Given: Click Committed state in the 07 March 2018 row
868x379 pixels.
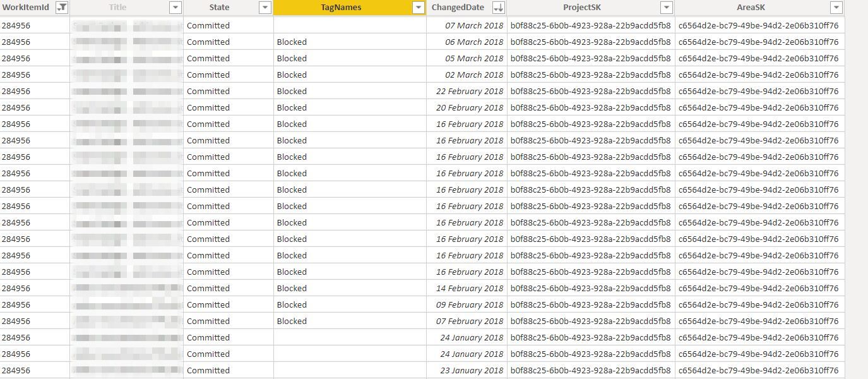Looking at the screenshot, I should point(208,25).
